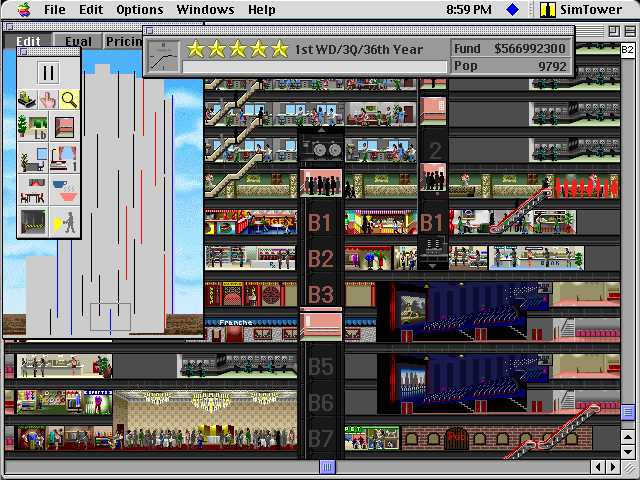Click the B2 floor indicator above scrollbar
This screenshot has width=640, height=480.
[627, 50]
